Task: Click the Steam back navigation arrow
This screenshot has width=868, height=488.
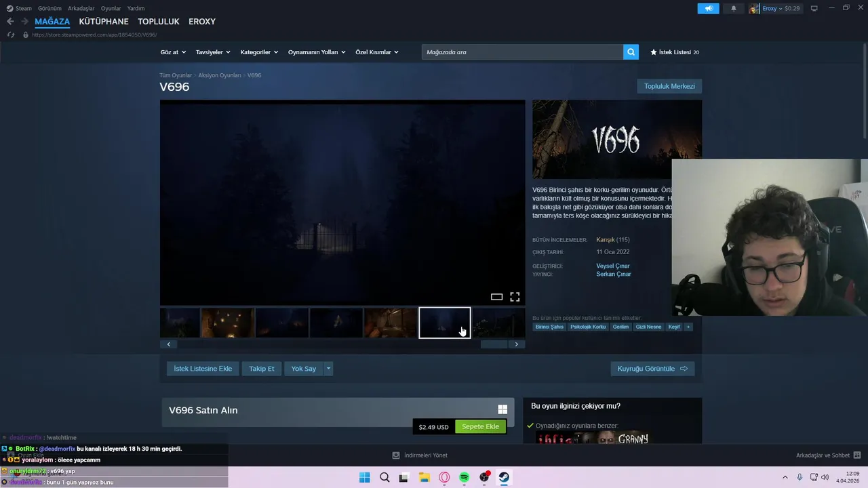Action: click(10, 22)
